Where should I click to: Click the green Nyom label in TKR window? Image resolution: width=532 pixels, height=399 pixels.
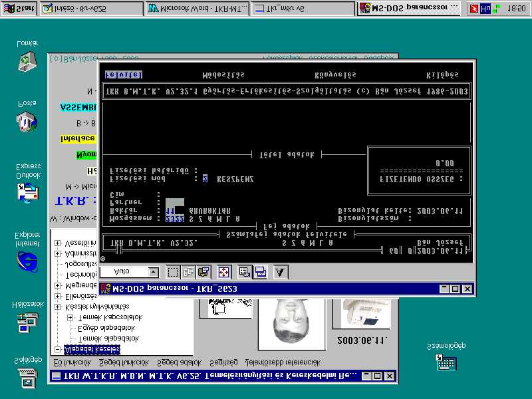(x=86, y=155)
